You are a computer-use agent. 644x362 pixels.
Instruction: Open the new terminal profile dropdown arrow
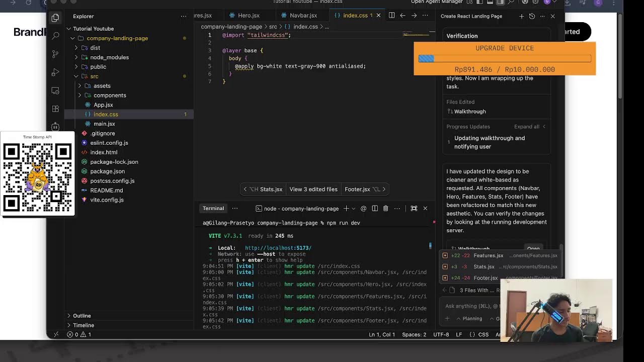[353, 208]
